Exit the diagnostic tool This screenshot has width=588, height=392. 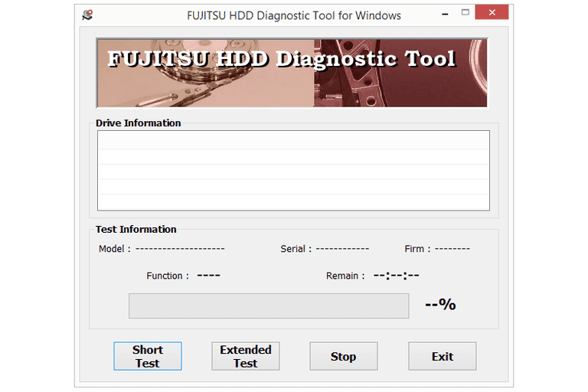443,356
